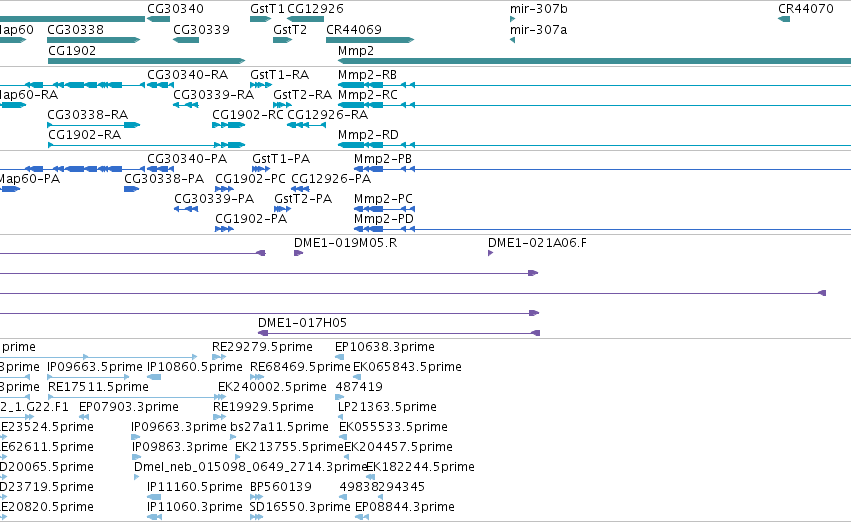
Task: Click EST IP11160.5prime label
Action: 195,487
